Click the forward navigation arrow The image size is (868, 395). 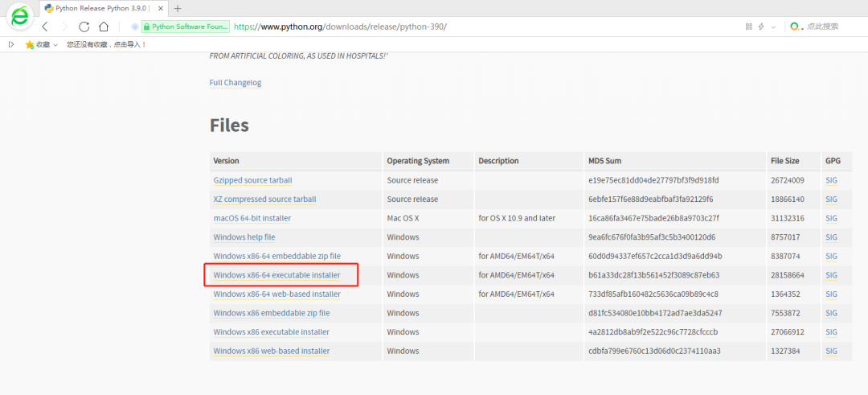65,27
